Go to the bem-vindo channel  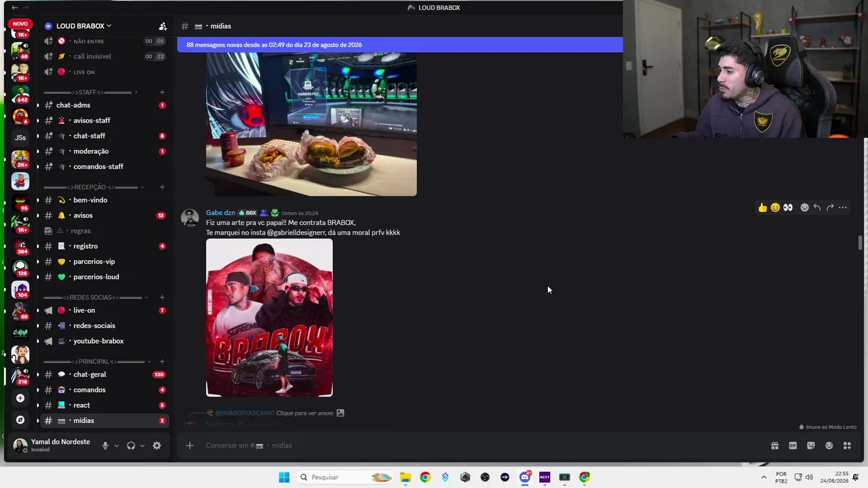104,200
